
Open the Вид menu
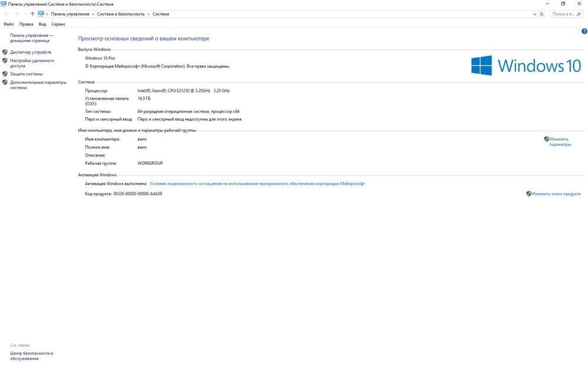tap(42, 24)
